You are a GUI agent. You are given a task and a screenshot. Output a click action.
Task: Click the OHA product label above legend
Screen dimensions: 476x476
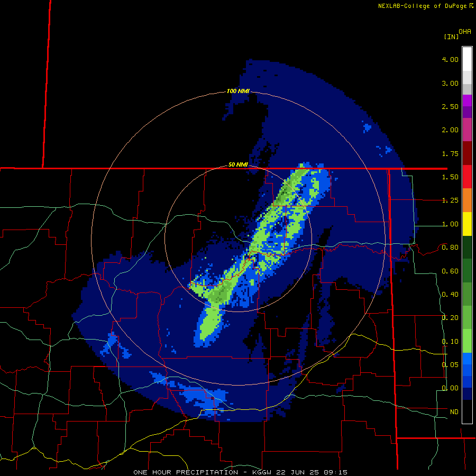465,32
